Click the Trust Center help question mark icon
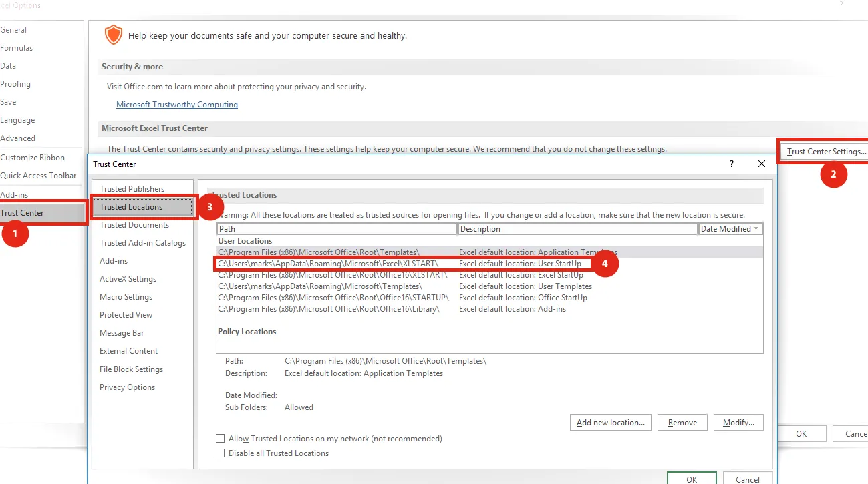This screenshot has width=868, height=484. pos(732,164)
